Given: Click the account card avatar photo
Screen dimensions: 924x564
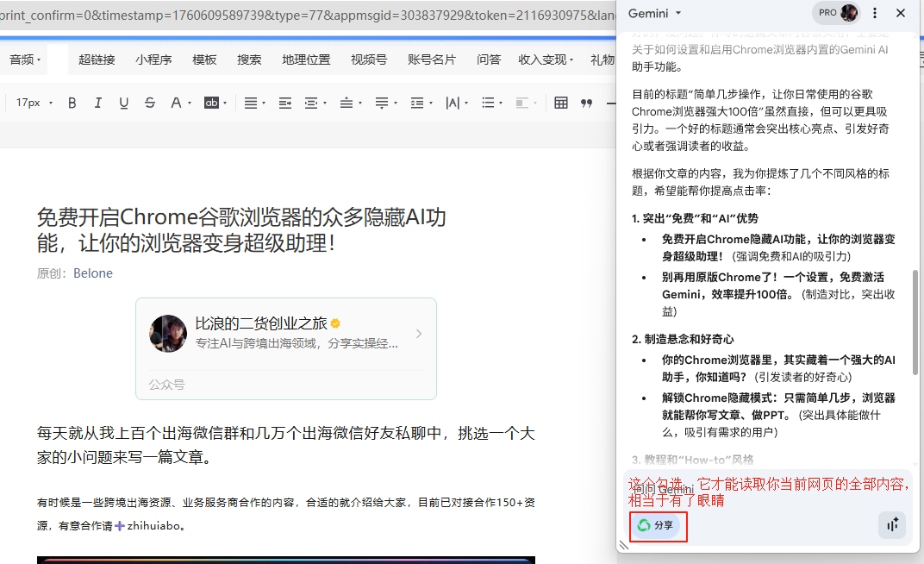Looking at the screenshot, I should 168,334.
